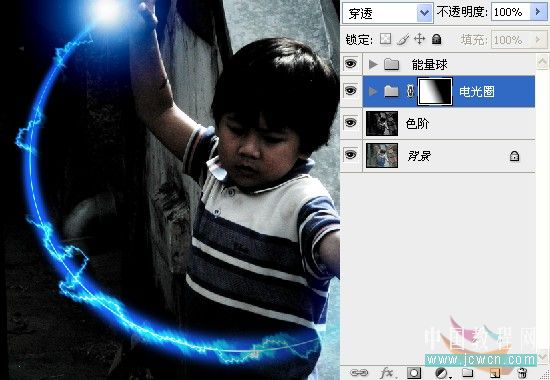
Task: Click the link layers icon
Action: [x=359, y=372]
